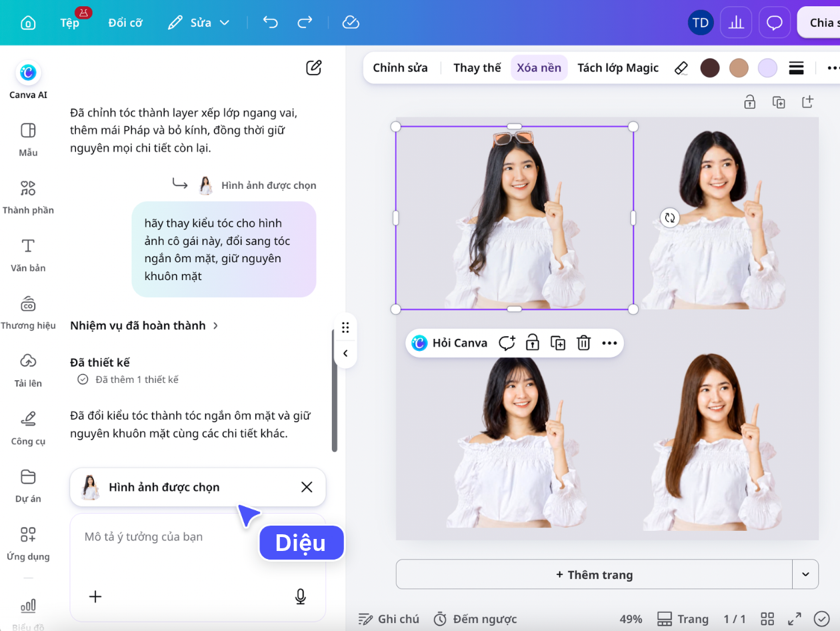Open Mẫu templates panel
Viewport: 840px width, 631px height.
28,139
